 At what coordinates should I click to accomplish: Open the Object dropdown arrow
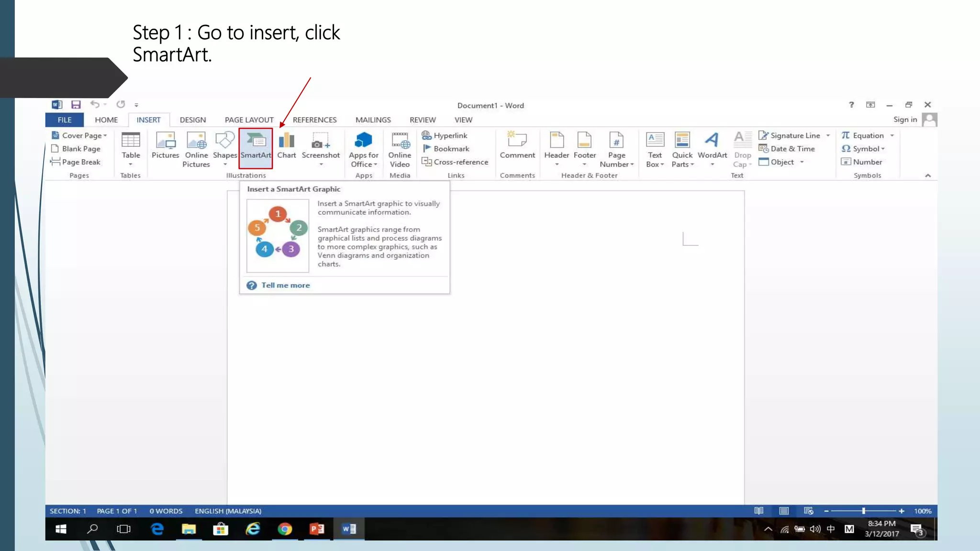802,162
